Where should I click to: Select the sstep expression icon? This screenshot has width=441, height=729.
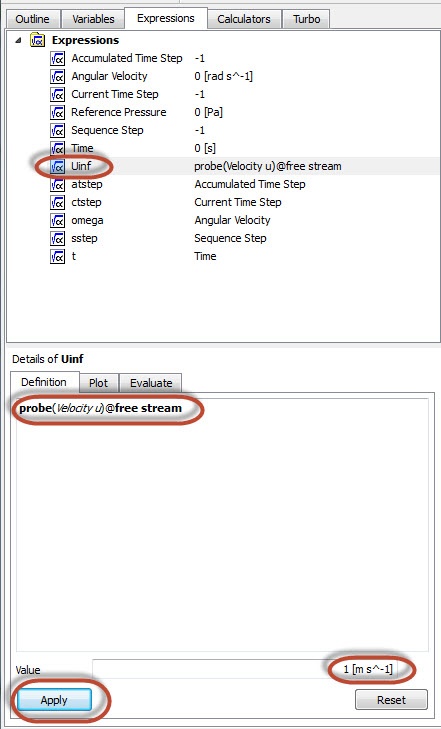58,239
